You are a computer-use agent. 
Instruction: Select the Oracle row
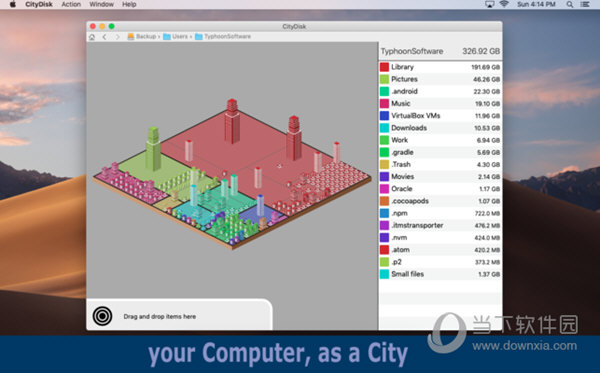(x=440, y=189)
